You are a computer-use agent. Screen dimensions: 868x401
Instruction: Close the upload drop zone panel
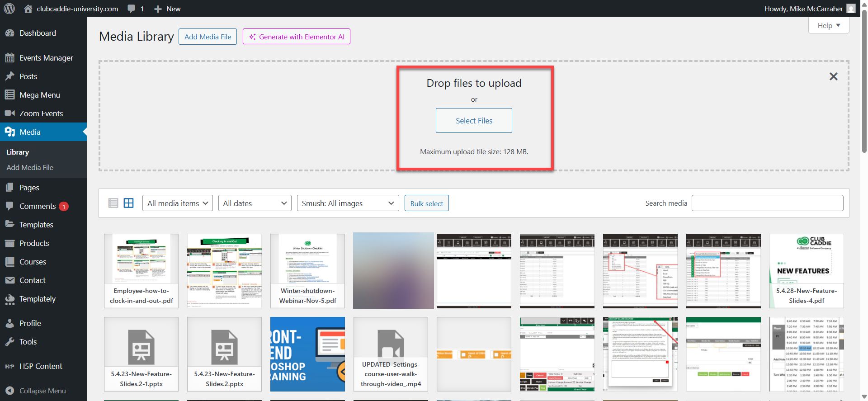click(x=833, y=76)
